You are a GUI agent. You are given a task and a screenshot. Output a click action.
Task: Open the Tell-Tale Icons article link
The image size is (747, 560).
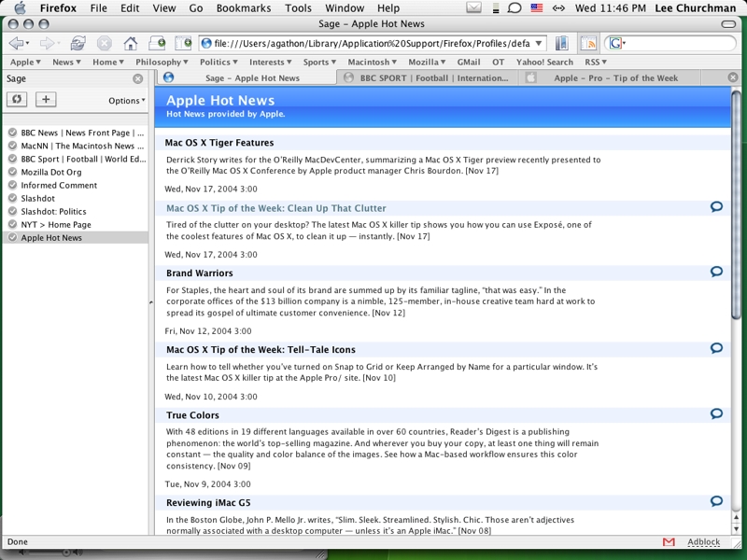[x=261, y=350]
